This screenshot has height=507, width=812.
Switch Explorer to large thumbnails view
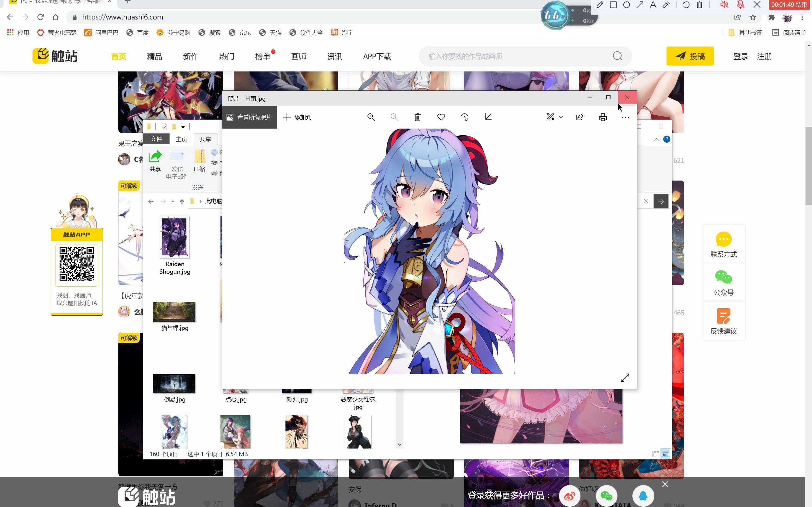(665, 454)
